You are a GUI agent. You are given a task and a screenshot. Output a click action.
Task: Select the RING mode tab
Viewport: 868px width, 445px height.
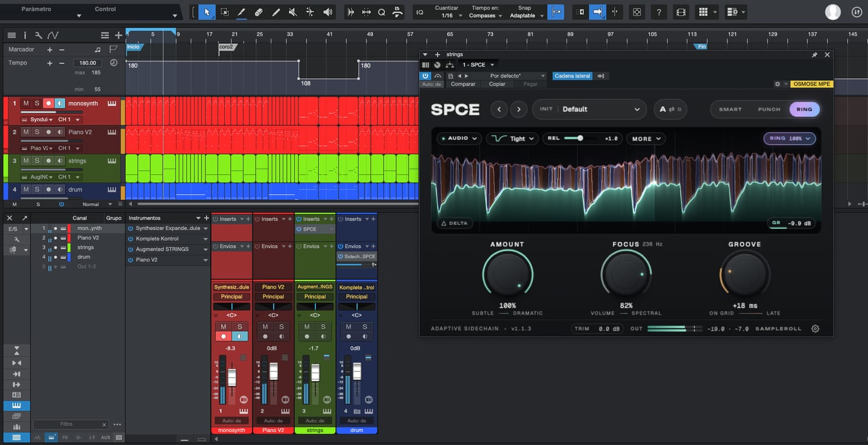[x=804, y=109]
